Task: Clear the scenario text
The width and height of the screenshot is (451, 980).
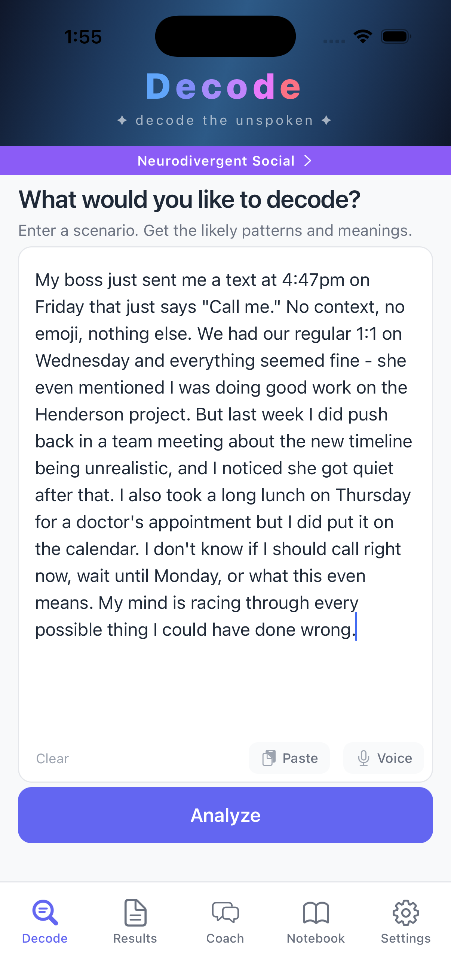Action: (52, 758)
